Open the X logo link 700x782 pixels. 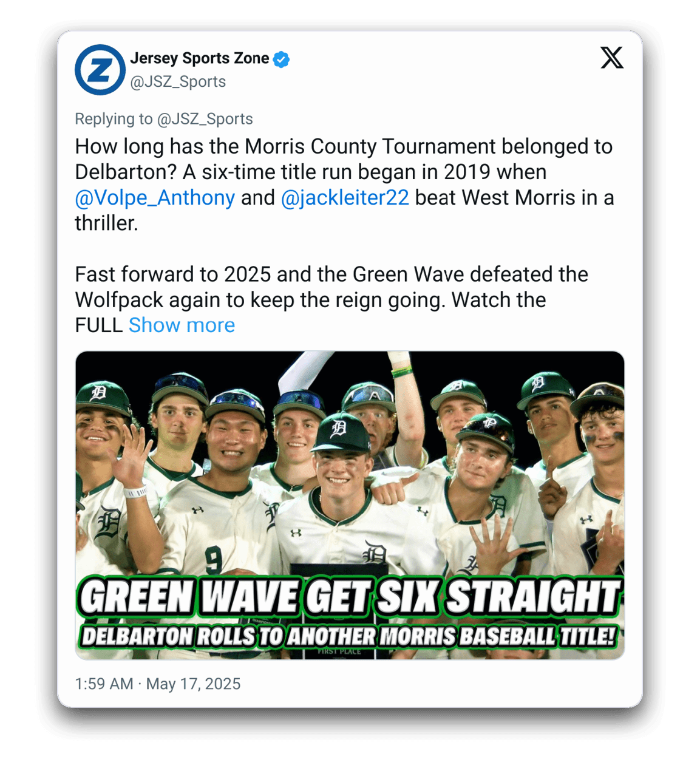pyautogui.click(x=611, y=58)
